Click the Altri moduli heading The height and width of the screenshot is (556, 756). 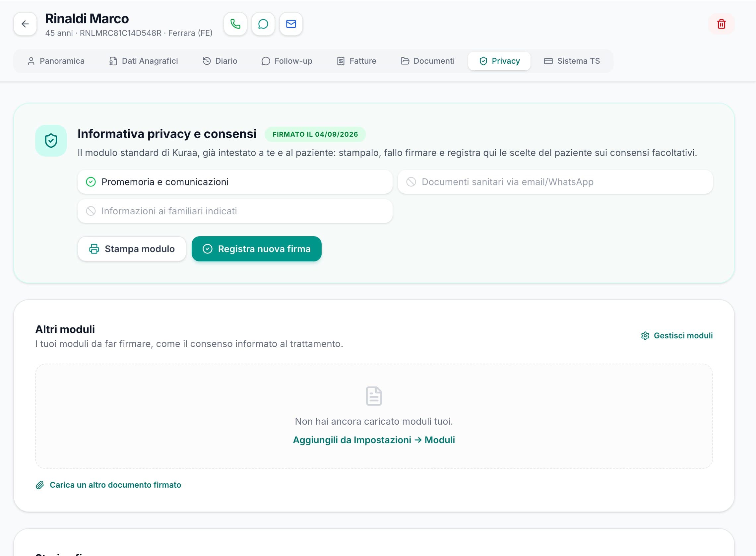[65, 329]
